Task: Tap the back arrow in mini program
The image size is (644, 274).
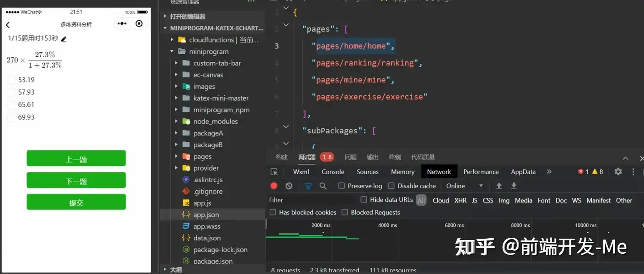Action: 8,25
